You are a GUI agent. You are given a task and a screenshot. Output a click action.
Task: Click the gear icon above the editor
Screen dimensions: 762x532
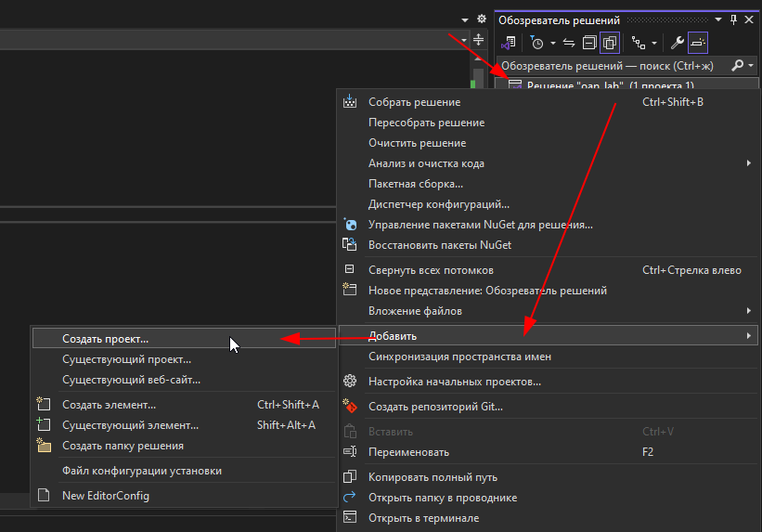[x=481, y=19]
